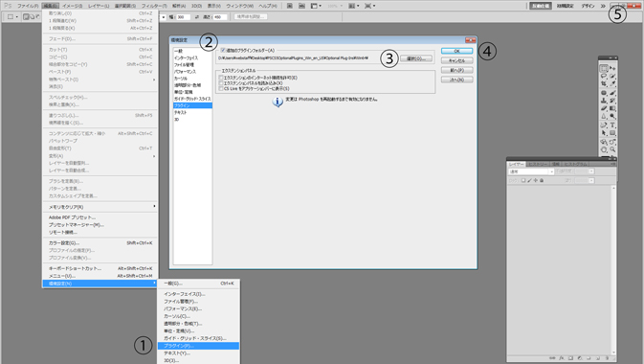Select the Brush tool
Image resolution: width=644 pixels, height=364 pixels.
pyautogui.click(x=612, y=93)
